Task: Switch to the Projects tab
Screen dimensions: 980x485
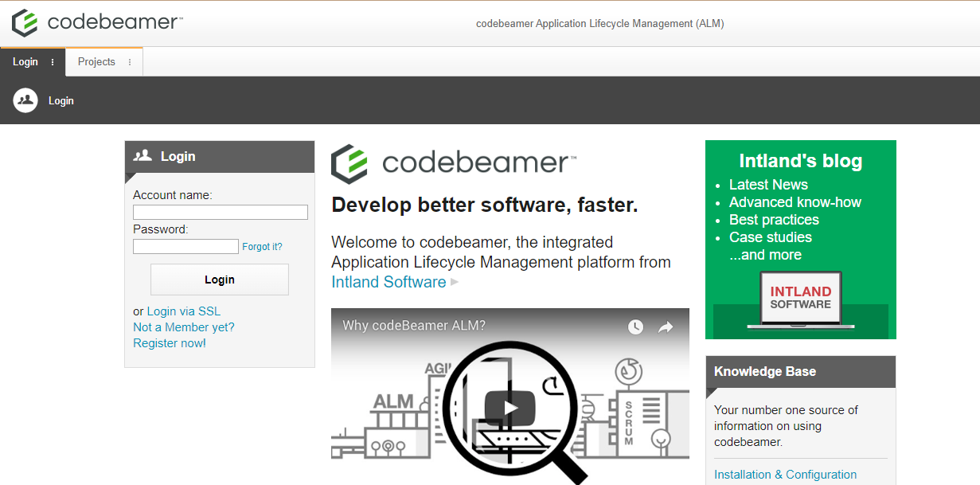Action: (96, 61)
